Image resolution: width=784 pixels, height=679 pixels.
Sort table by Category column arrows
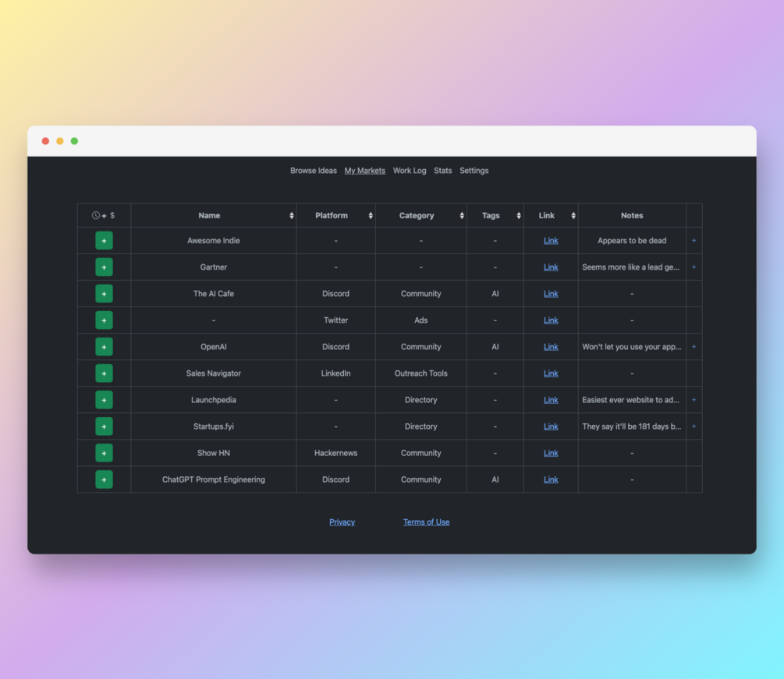pyautogui.click(x=462, y=215)
